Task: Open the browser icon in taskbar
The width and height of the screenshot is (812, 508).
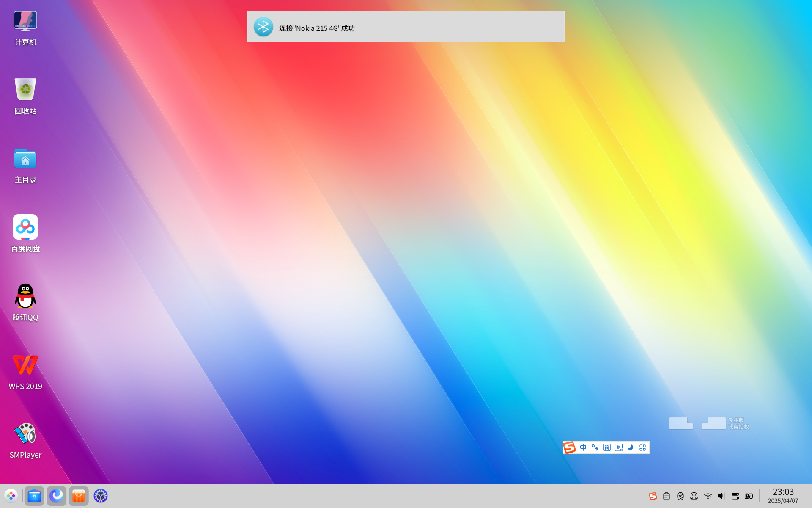Action: click(x=56, y=496)
